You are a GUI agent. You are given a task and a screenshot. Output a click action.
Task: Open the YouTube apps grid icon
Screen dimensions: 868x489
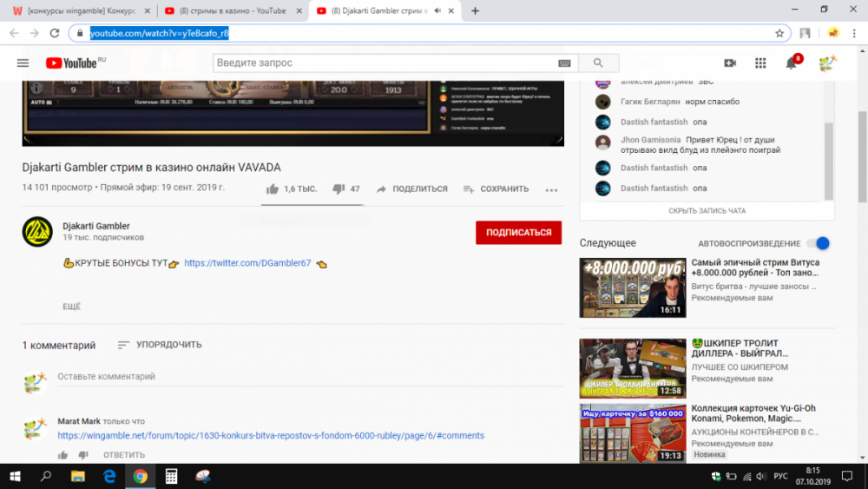click(x=760, y=63)
